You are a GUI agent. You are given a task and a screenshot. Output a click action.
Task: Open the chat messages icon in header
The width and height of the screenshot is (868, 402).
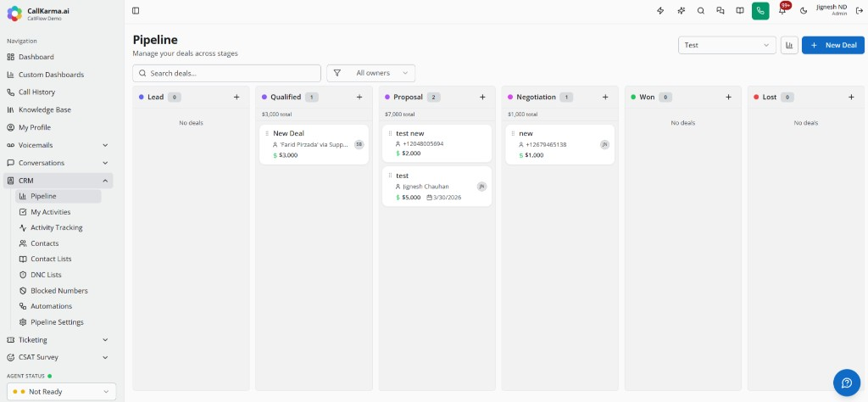[721, 10]
